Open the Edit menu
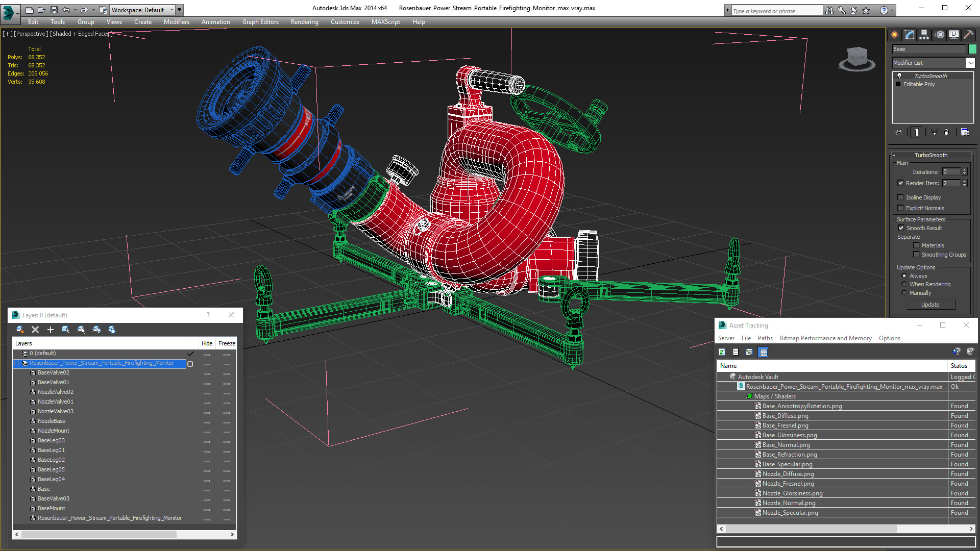Viewport: 980px width, 551px height. pyautogui.click(x=33, y=22)
